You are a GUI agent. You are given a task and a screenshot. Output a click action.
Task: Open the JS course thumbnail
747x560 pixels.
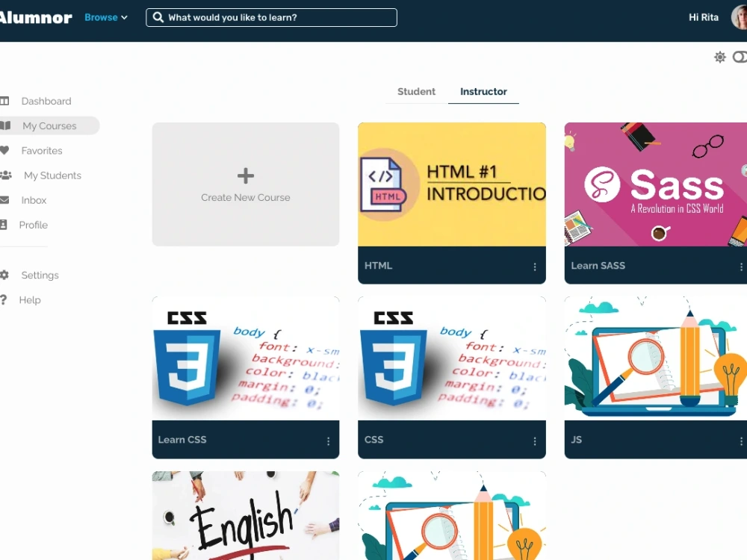[x=656, y=358]
